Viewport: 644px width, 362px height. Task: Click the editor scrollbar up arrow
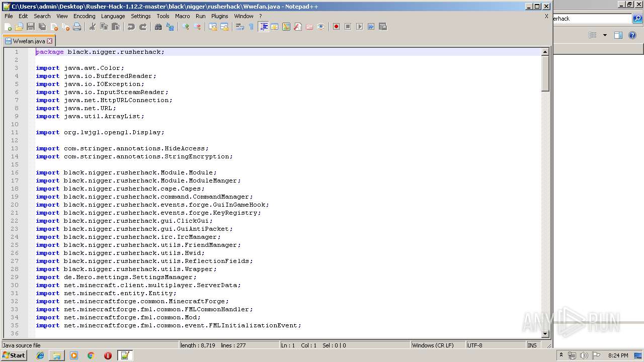click(x=545, y=52)
